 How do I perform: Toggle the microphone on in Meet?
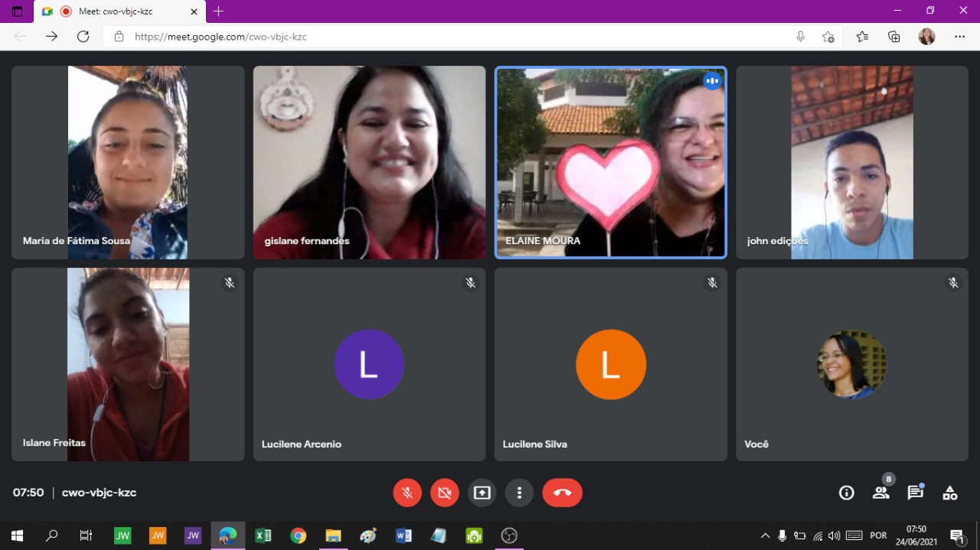click(x=407, y=493)
